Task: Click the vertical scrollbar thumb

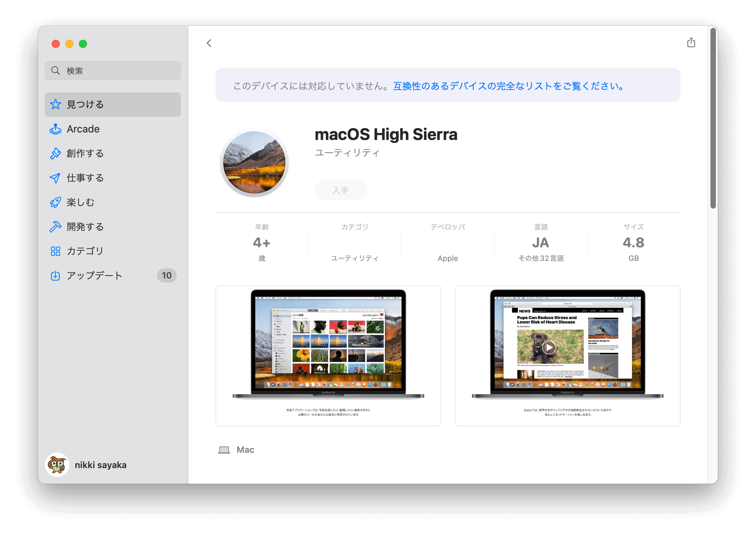Action: click(x=713, y=119)
